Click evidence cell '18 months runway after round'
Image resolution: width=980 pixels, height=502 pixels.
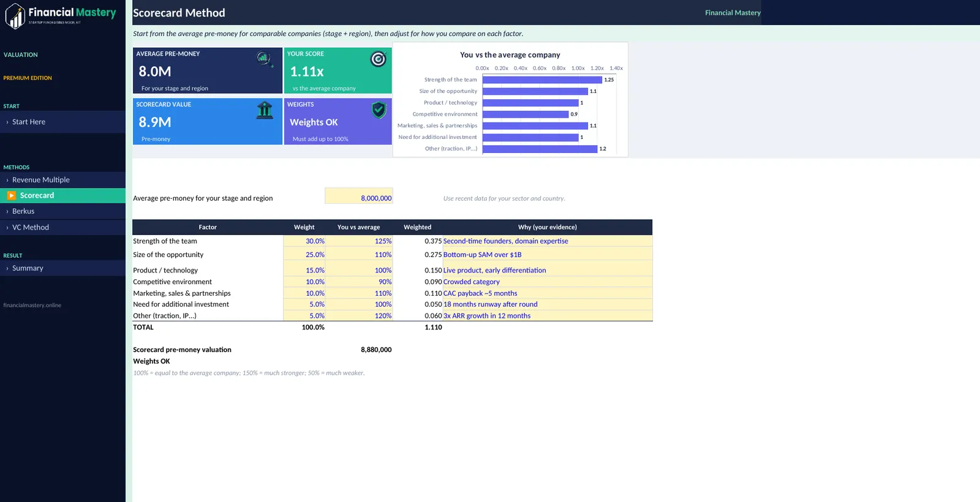point(548,304)
